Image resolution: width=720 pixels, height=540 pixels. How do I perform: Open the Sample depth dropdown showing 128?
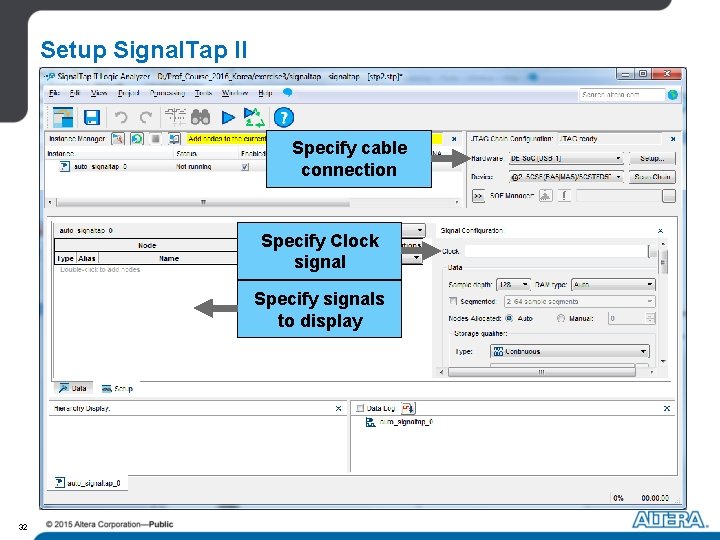pyautogui.click(x=513, y=285)
